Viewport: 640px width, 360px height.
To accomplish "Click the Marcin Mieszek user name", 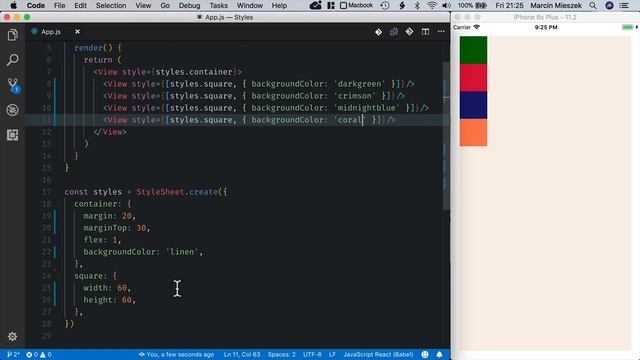I will click(x=556, y=5).
